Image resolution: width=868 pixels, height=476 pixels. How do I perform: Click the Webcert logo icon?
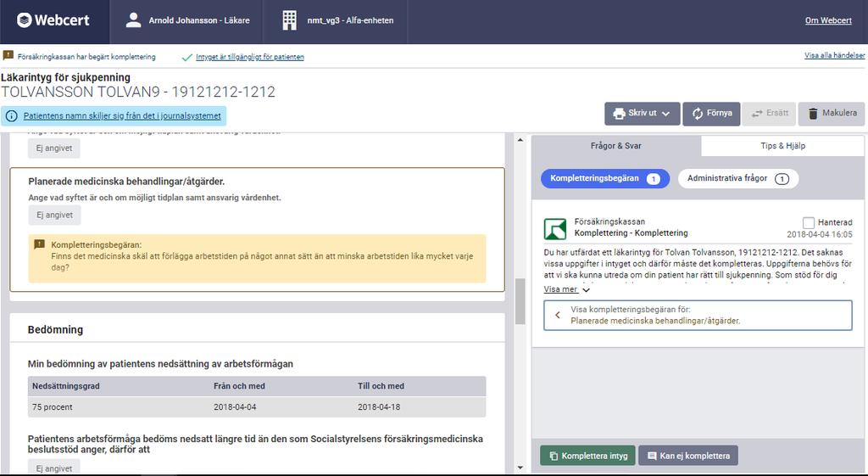(25, 20)
